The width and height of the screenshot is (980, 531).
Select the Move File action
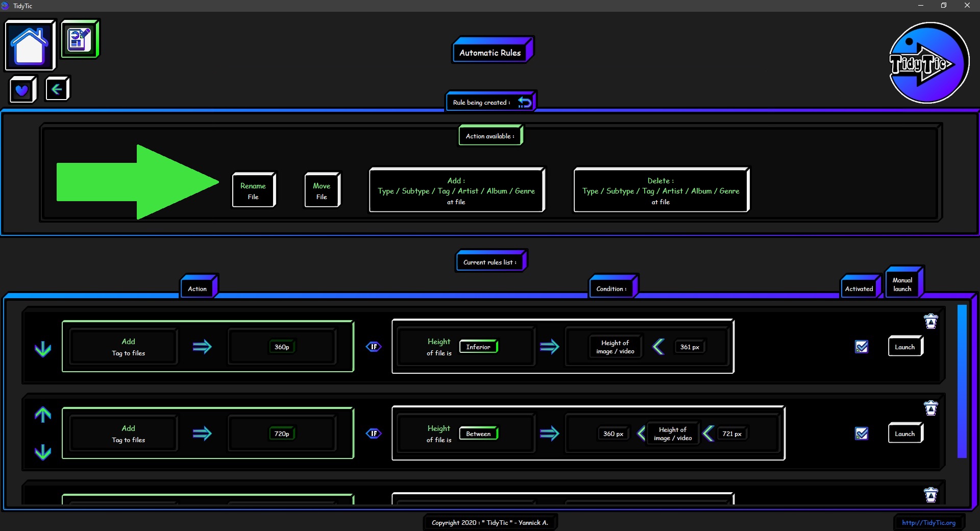[322, 190]
